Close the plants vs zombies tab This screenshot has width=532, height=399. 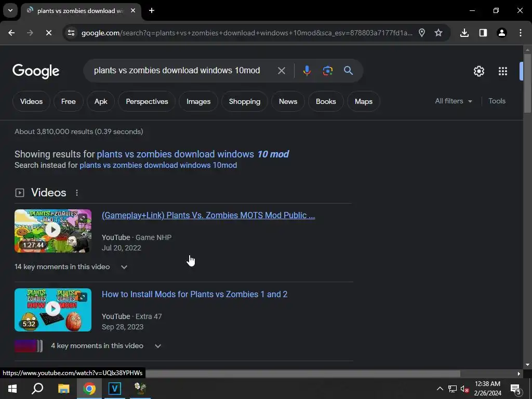point(133,10)
